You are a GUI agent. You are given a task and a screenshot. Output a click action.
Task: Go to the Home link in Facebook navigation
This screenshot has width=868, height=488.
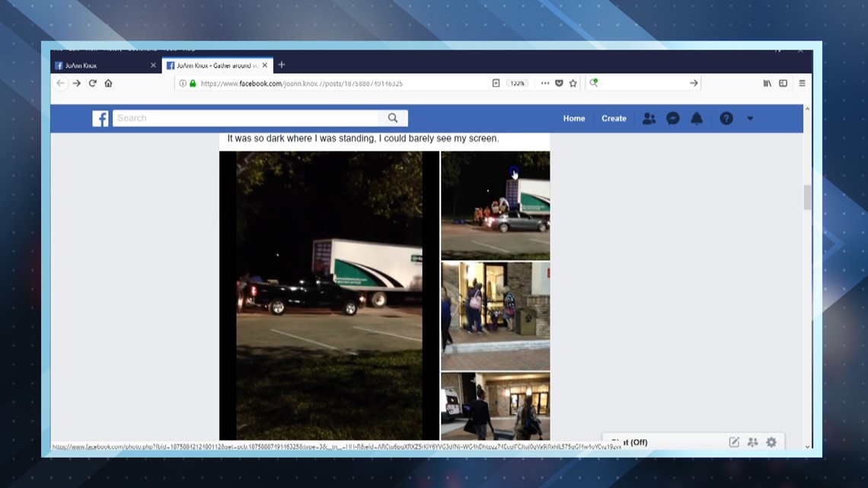tap(574, 118)
